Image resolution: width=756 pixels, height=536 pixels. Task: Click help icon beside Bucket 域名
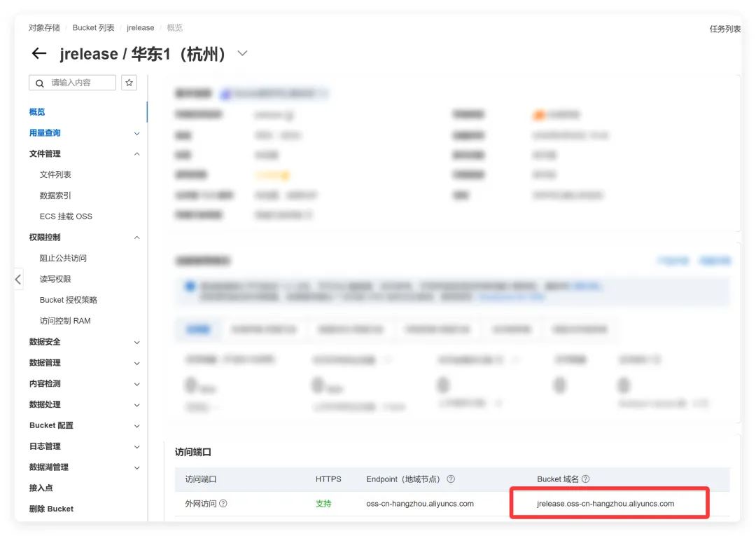click(x=585, y=479)
